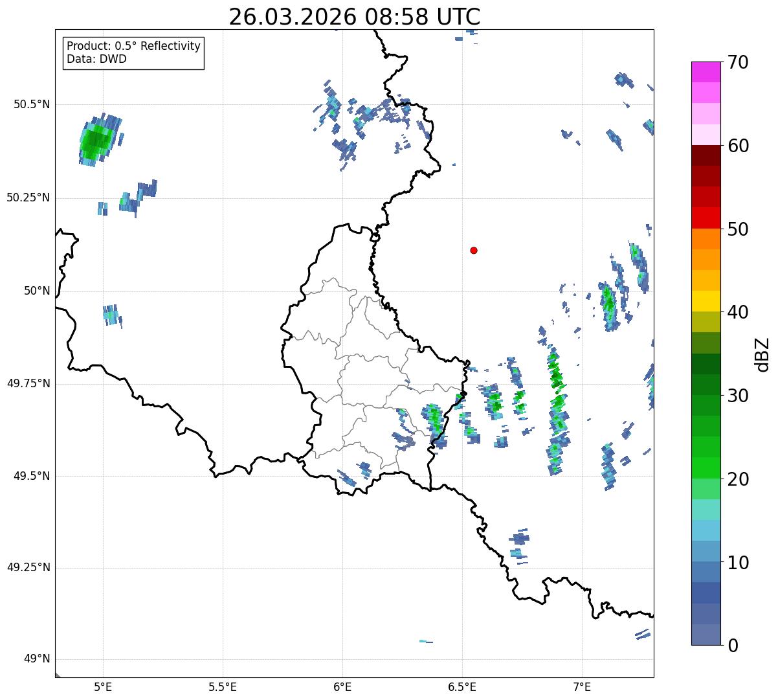This screenshot has height=700, width=778.
Task: Click the latitude label "49°N"
Action: pos(37,659)
